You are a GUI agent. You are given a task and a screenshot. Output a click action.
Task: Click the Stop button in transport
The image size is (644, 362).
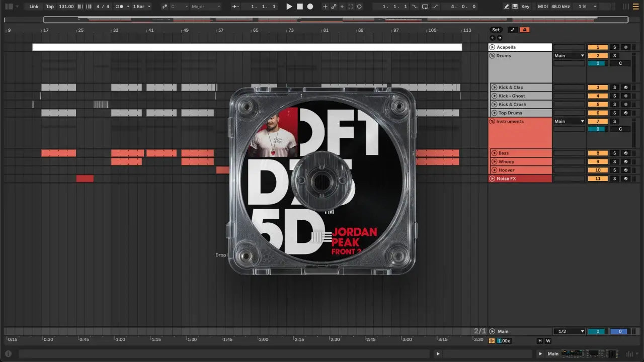click(x=299, y=7)
